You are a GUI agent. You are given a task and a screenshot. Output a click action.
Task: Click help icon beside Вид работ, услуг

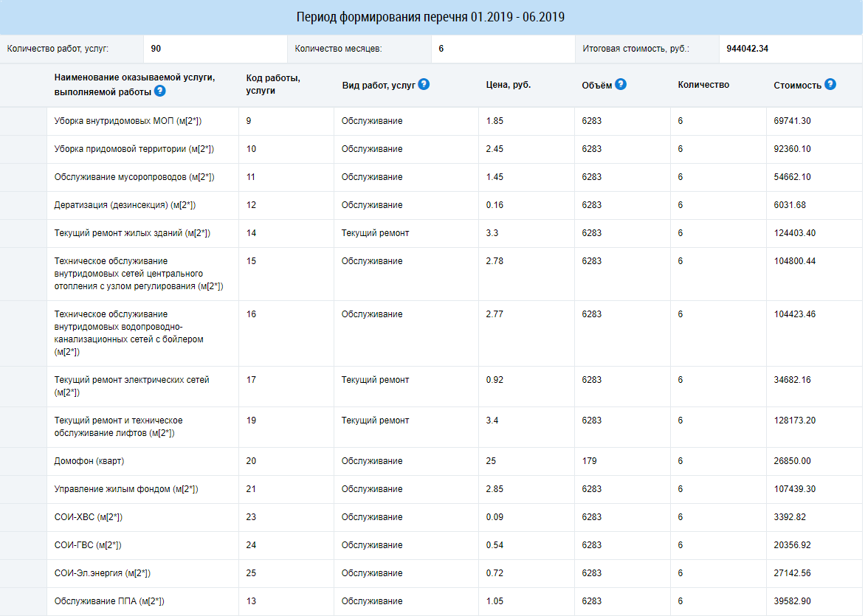[x=424, y=84]
